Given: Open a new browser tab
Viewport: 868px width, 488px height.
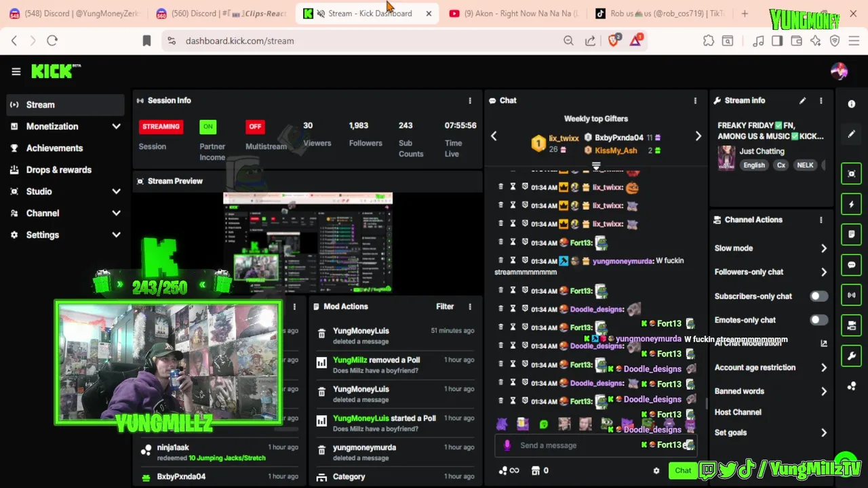Looking at the screenshot, I should click(745, 14).
